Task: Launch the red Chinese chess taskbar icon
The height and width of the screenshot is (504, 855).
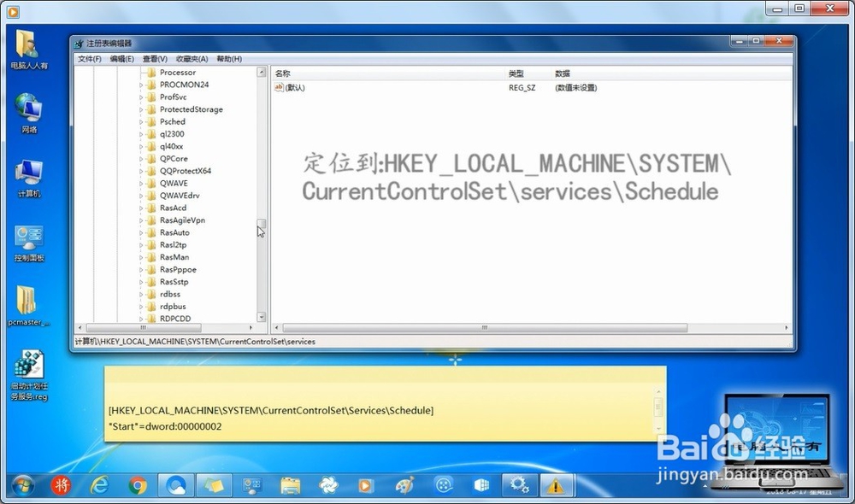Action: click(x=61, y=484)
